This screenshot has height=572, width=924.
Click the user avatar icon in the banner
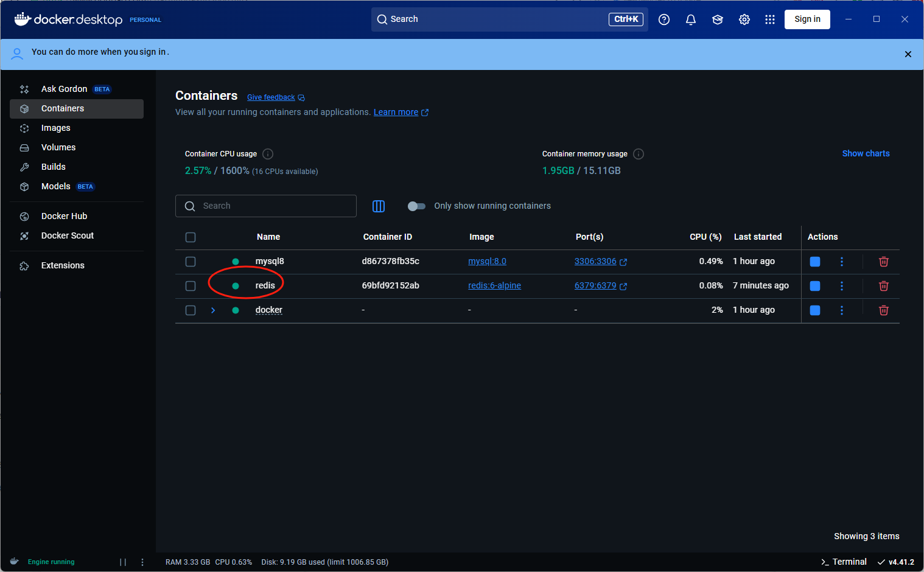[17, 54]
